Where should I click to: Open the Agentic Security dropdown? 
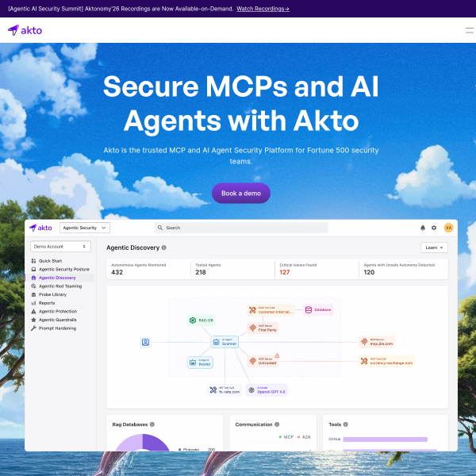pos(85,228)
